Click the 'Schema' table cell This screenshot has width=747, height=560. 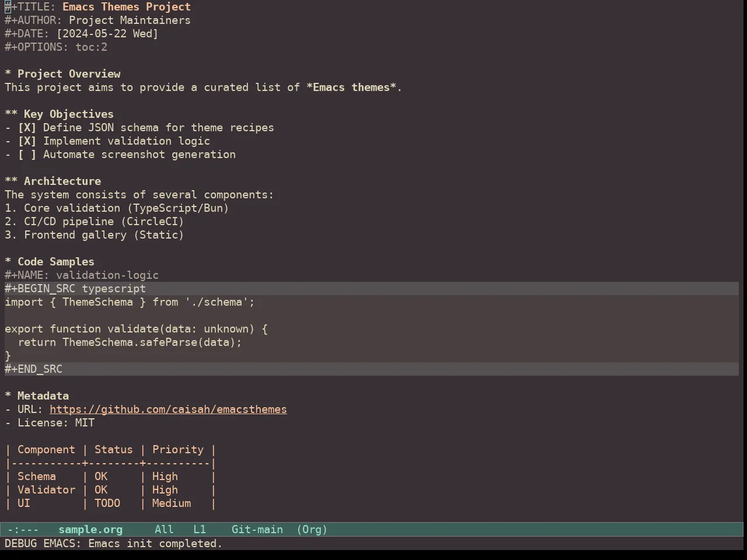click(37, 477)
